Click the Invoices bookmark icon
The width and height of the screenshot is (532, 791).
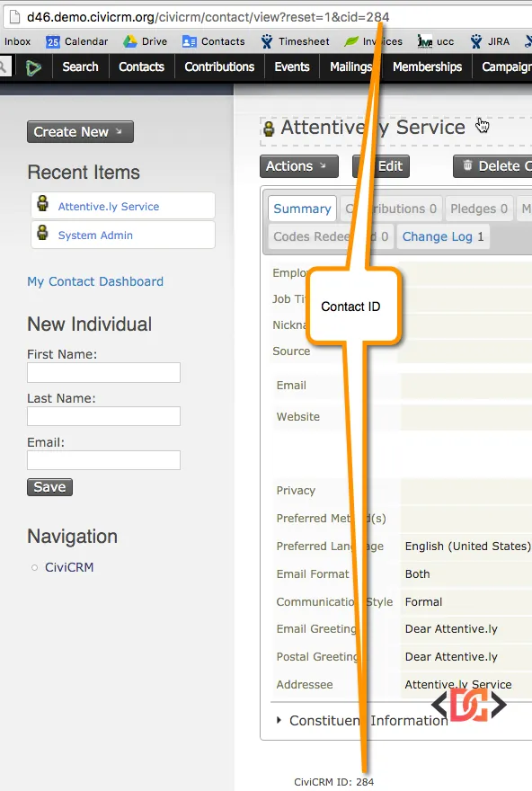click(350, 40)
